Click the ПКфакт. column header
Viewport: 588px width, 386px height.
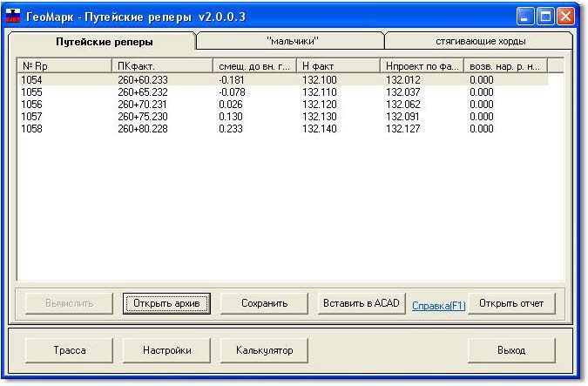(x=162, y=65)
